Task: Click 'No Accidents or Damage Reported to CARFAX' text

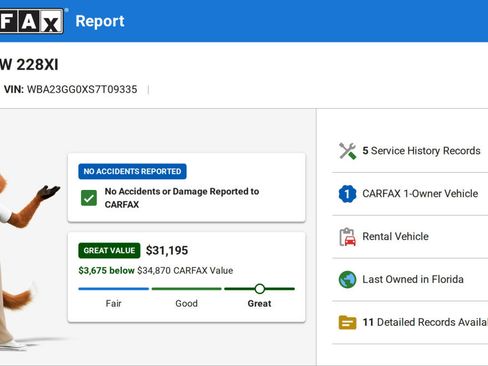Action: point(182,198)
